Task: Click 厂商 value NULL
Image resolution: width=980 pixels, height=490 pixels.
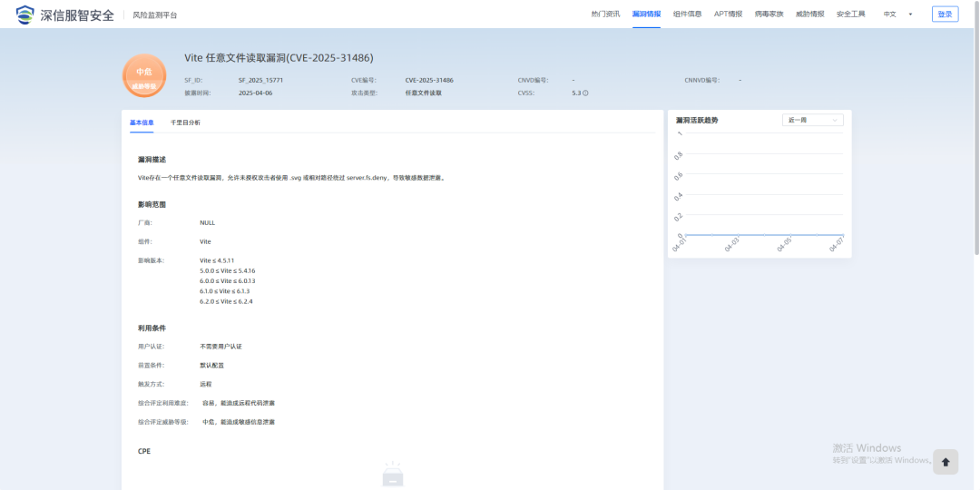Action: tap(208, 222)
